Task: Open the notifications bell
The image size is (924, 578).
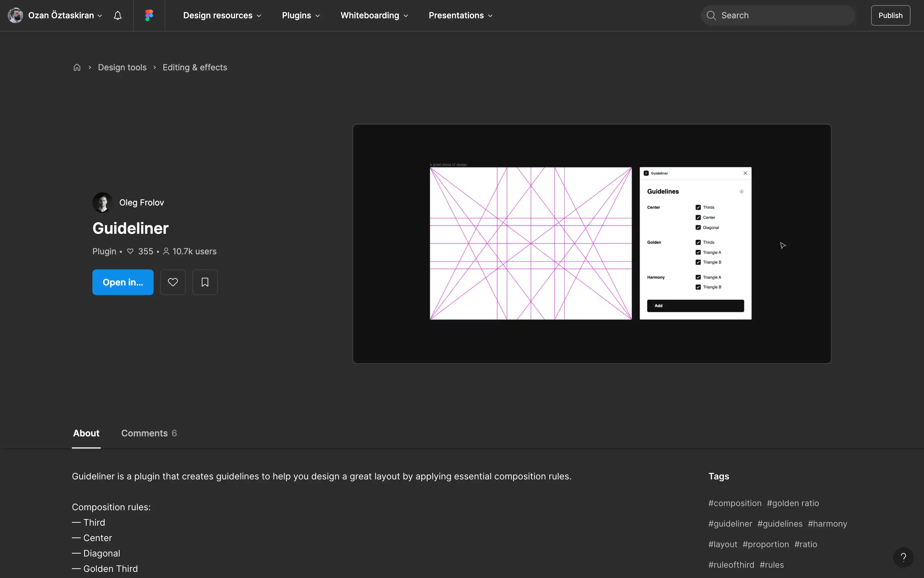Action: [x=118, y=15]
